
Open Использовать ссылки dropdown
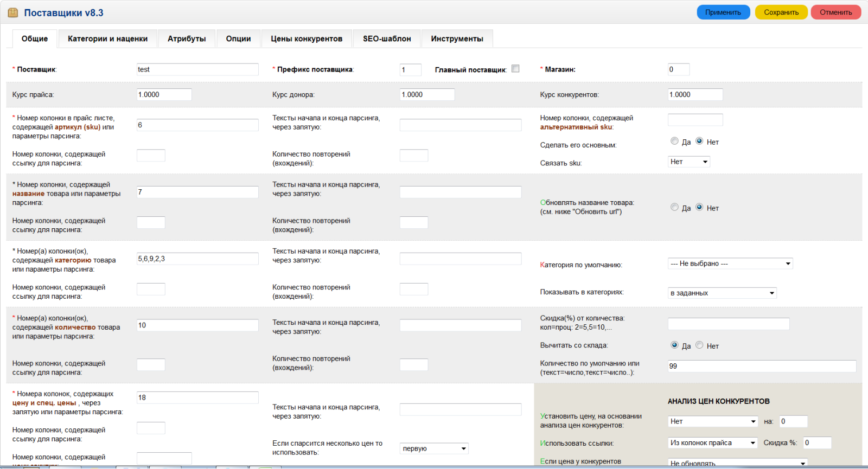point(713,443)
